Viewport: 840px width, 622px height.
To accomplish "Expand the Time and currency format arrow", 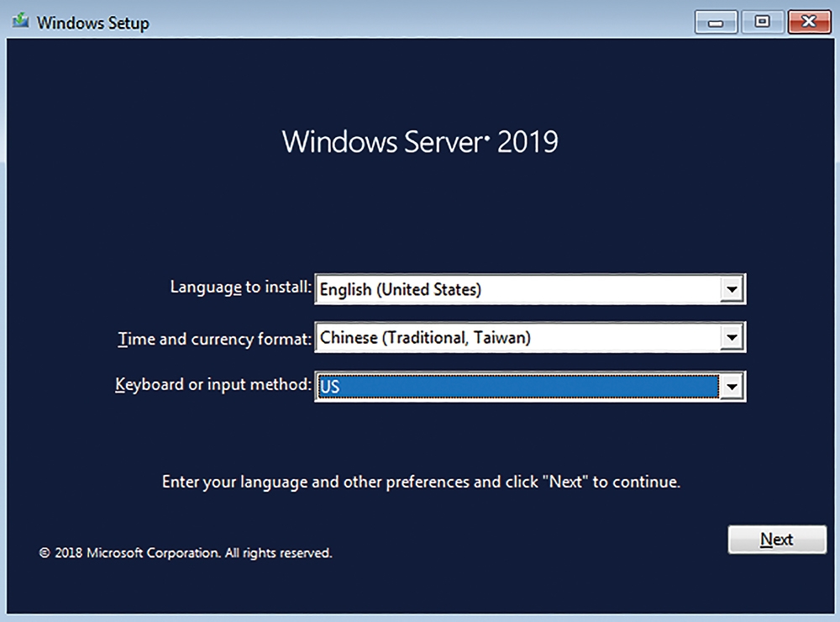I will pos(732,338).
